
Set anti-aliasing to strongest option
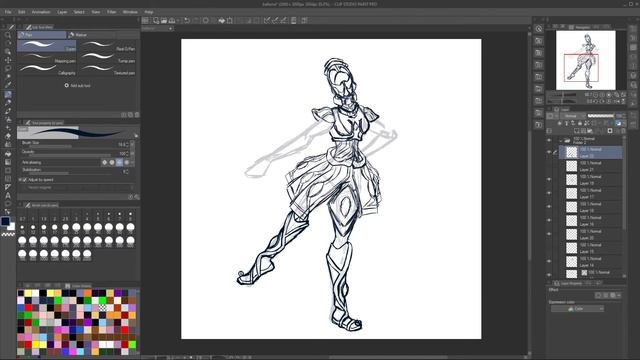point(127,162)
